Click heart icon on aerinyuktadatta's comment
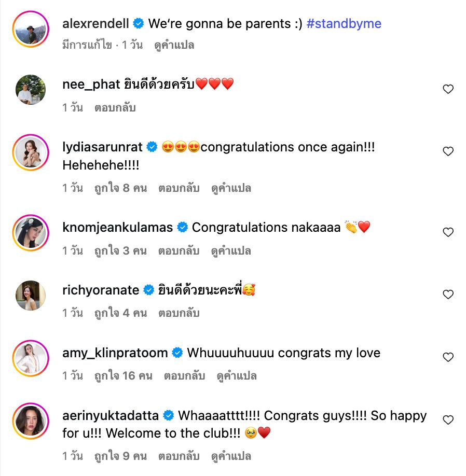 pos(448,419)
